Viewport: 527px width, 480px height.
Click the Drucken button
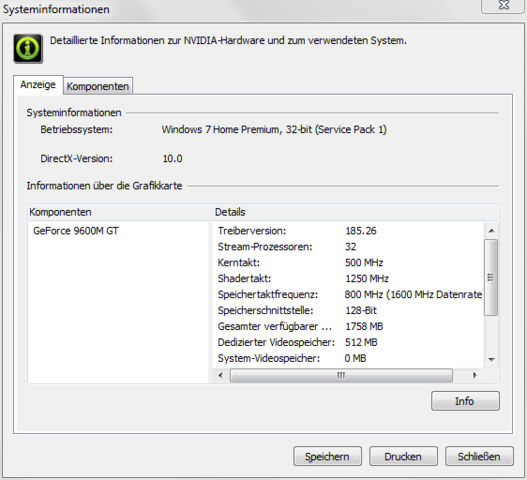point(403,456)
